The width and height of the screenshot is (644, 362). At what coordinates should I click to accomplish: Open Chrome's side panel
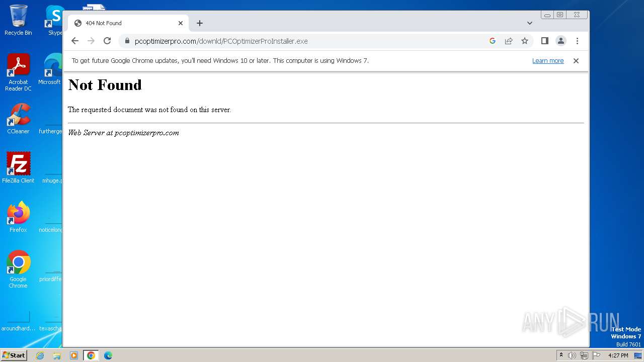pos(544,41)
